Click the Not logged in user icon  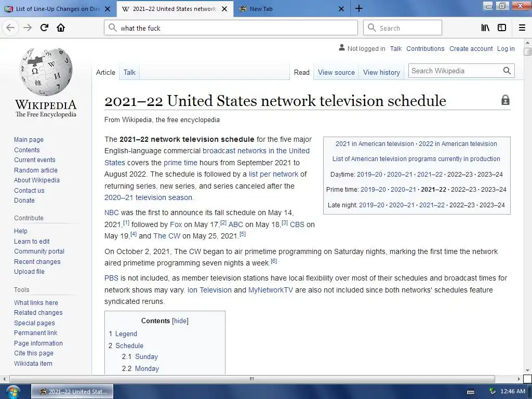342,48
